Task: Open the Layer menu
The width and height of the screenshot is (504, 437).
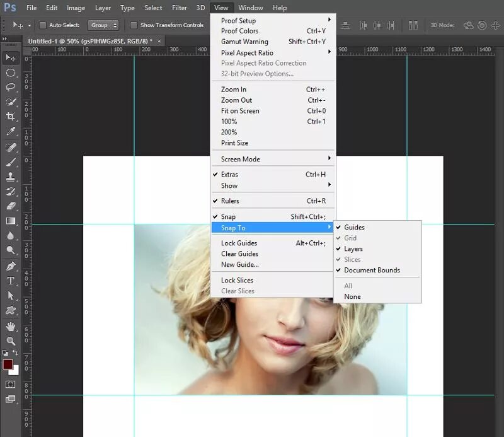Action: (x=103, y=8)
